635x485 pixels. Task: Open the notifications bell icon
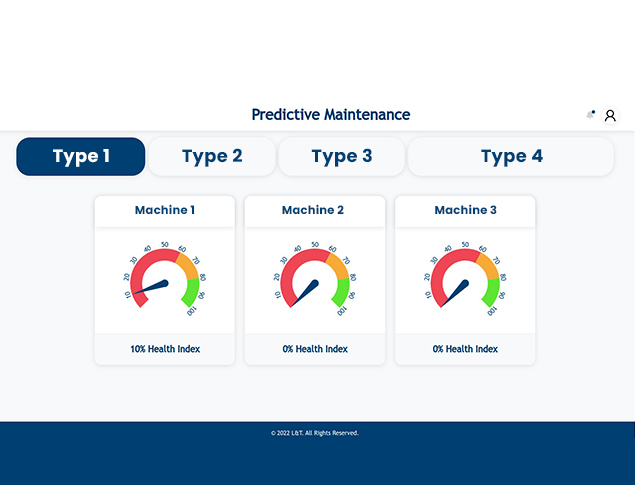(x=591, y=115)
